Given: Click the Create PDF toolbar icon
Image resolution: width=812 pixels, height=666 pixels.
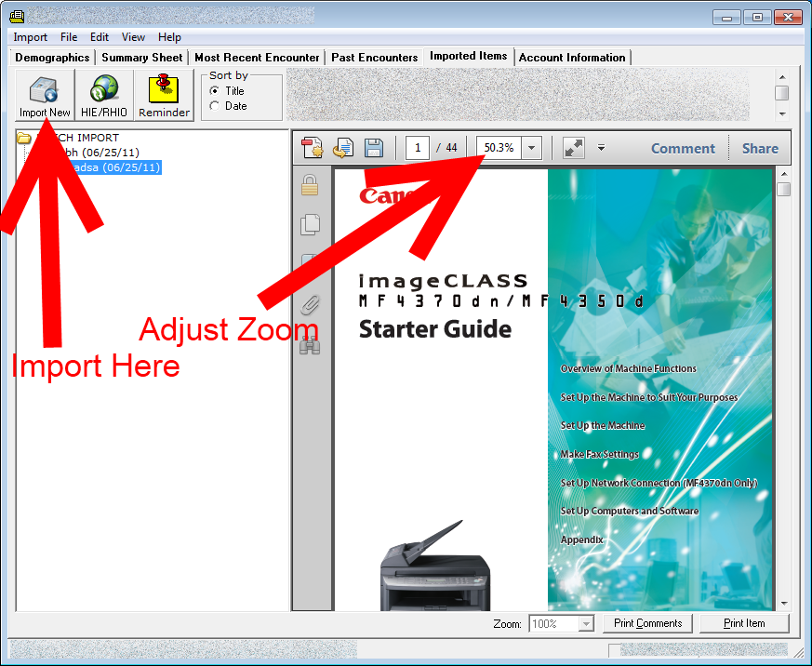Looking at the screenshot, I should tap(313, 148).
